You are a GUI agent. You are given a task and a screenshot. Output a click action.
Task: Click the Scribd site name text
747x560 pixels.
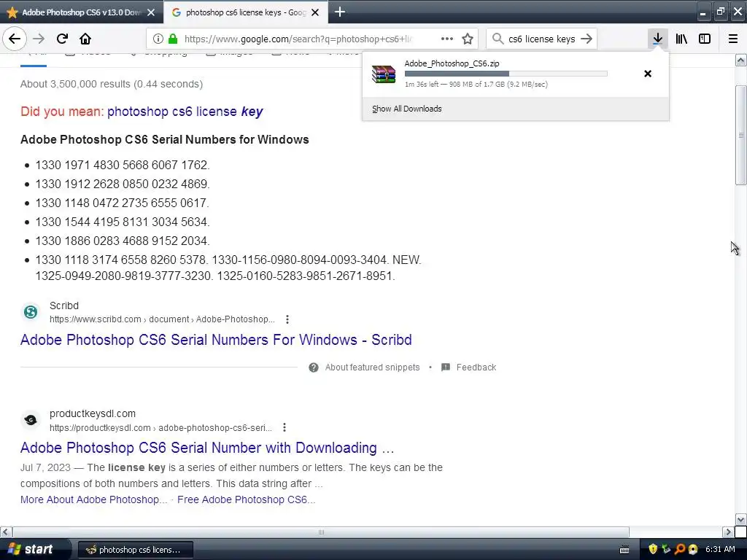coord(64,306)
